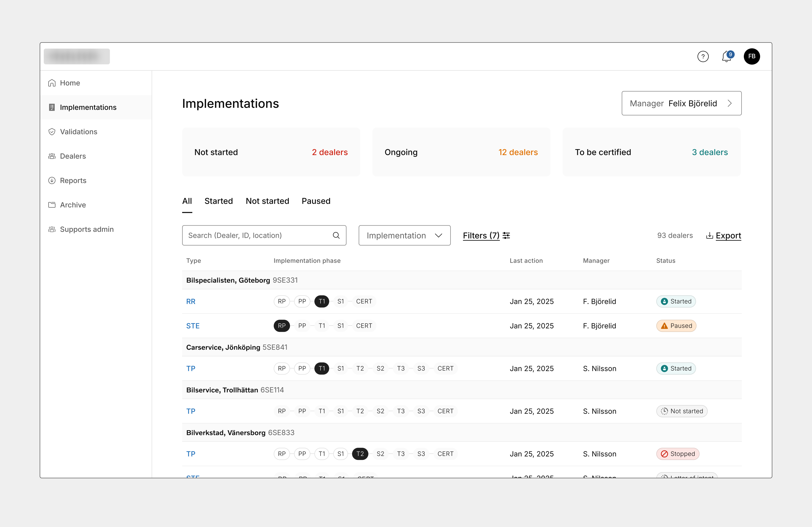Open the Ongoing 12 dealers card
The width and height of the screenshot is (812, 527).
(461, 152)
